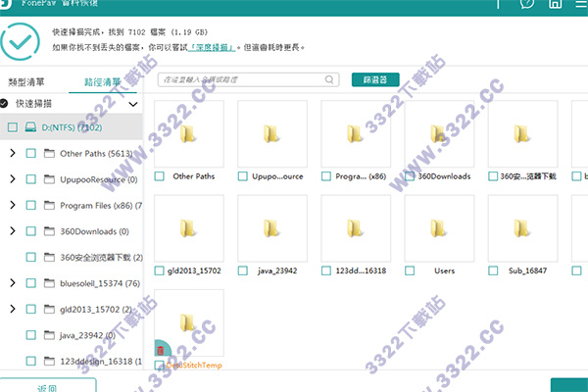The width and height of the screenshot is (588, 392).
Task: Open the gld2013_15702 folder thumbnail
Action: click(x=189, y=228)
